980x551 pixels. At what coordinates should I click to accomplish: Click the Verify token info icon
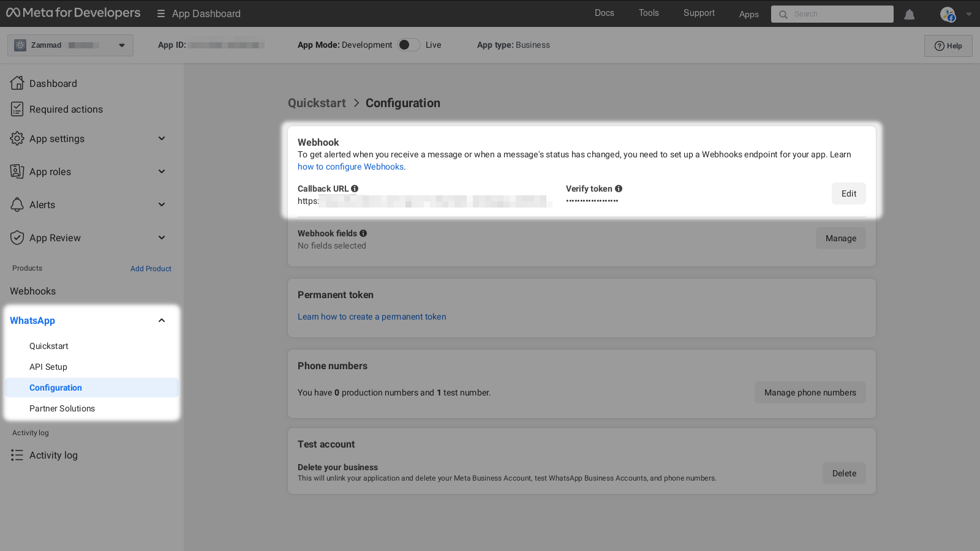point(619,189)
